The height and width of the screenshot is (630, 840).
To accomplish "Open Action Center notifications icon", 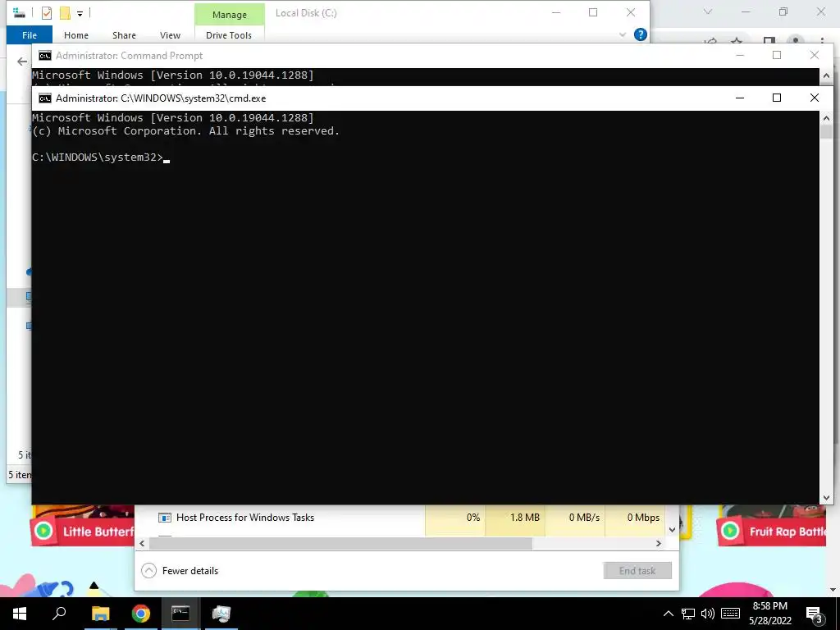I will tap(815, 615).
